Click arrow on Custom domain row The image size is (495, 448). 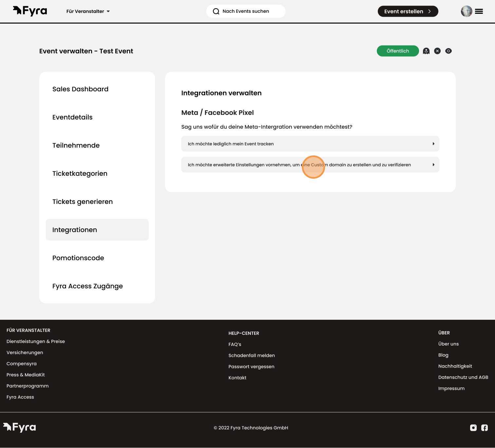tap(433, 165)
